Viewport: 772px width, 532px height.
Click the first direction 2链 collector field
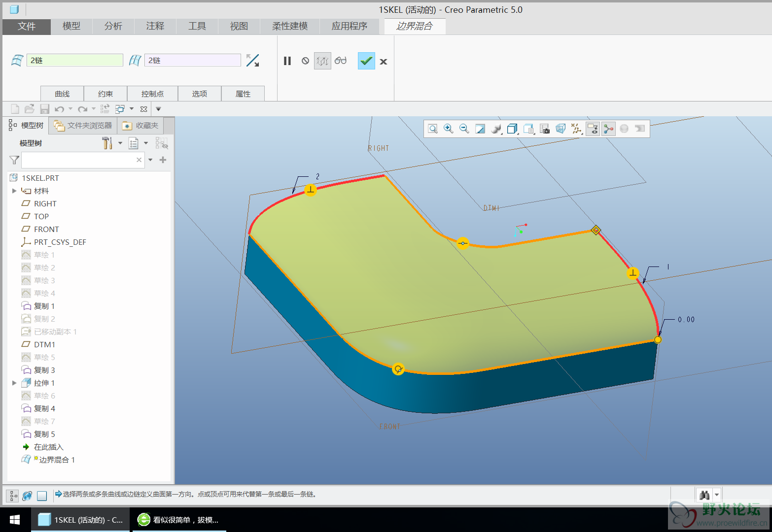(74, 60)
